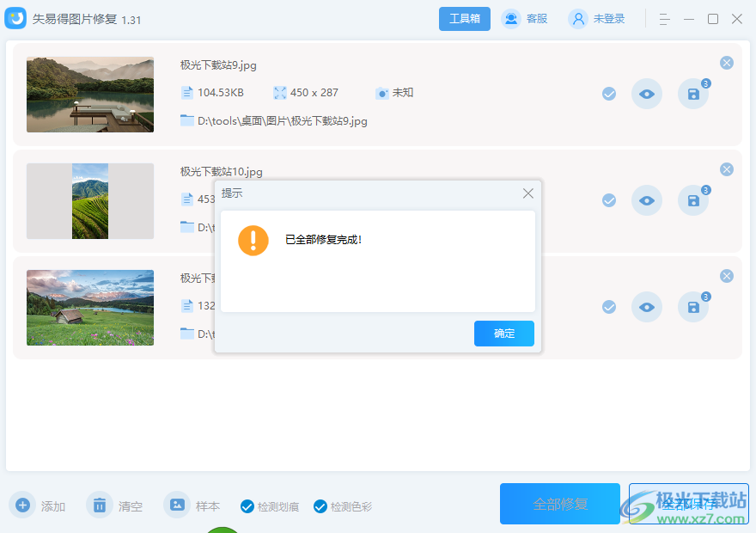
Task: Click the camera info 未知
Action: pyautogui.click(x=403, y=93)
